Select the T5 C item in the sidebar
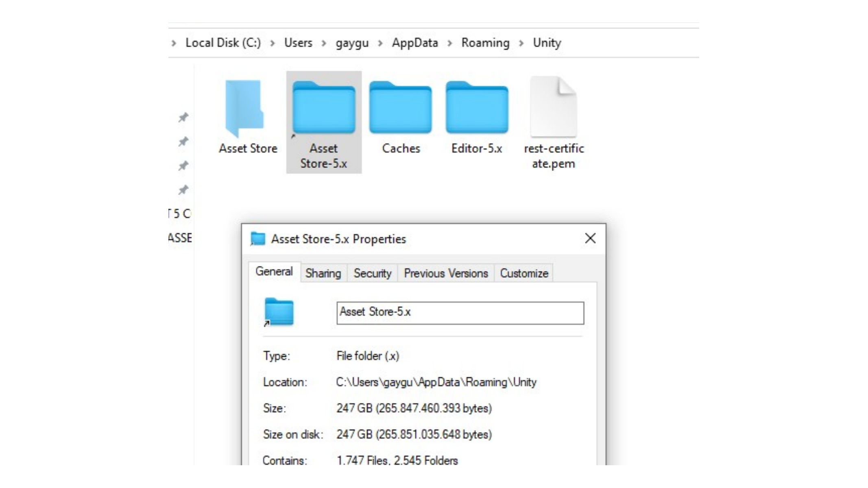Screen dimensions: 868x488 179,213
